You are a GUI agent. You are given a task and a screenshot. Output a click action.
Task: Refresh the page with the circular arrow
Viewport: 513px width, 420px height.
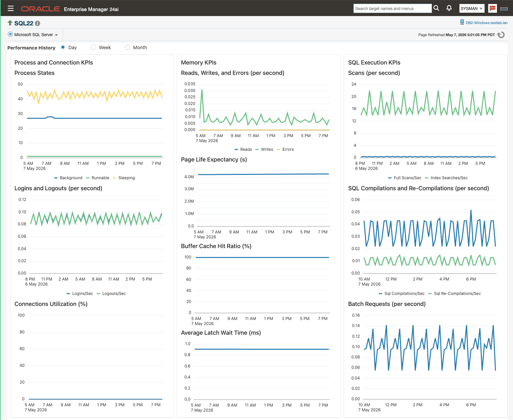click(x=501, y=35)
